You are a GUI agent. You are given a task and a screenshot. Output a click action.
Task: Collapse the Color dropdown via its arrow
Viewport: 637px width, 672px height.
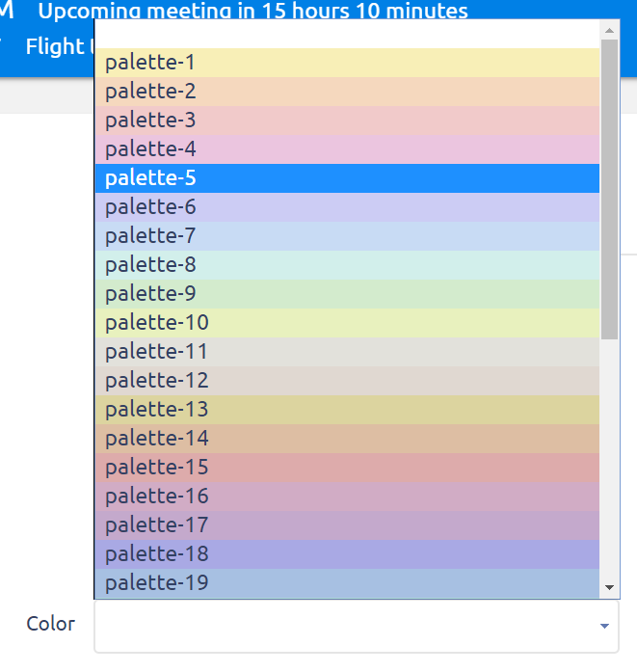[604, 627]
